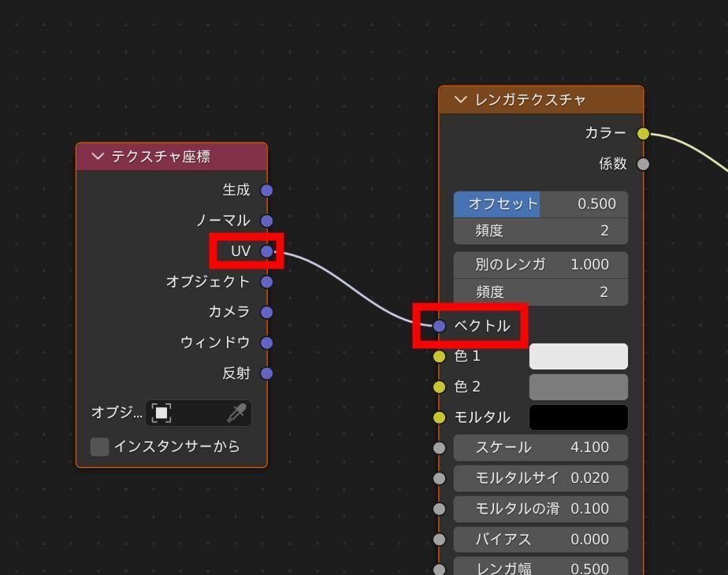The image size is (728, 575).
Task: Open the オブジ object selector field
Action: point(199,413)
